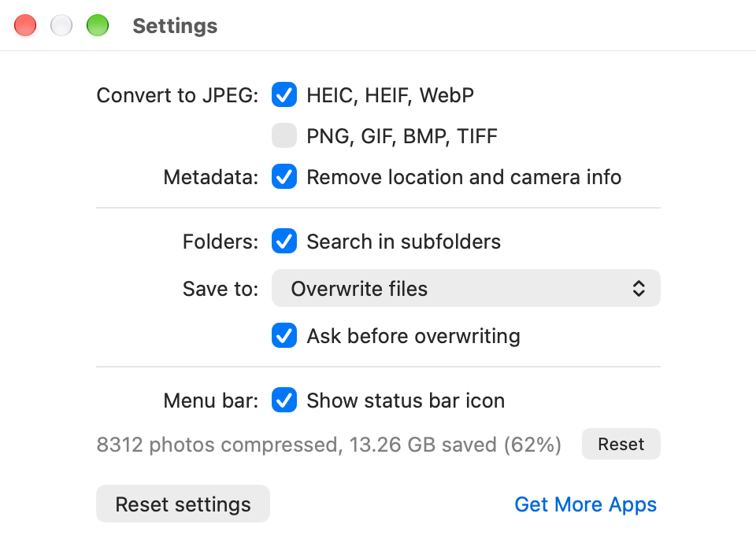Uncheck Ask before overwriting
The width and height of the screenshot is (756, 554).
[x=284, y=335]
